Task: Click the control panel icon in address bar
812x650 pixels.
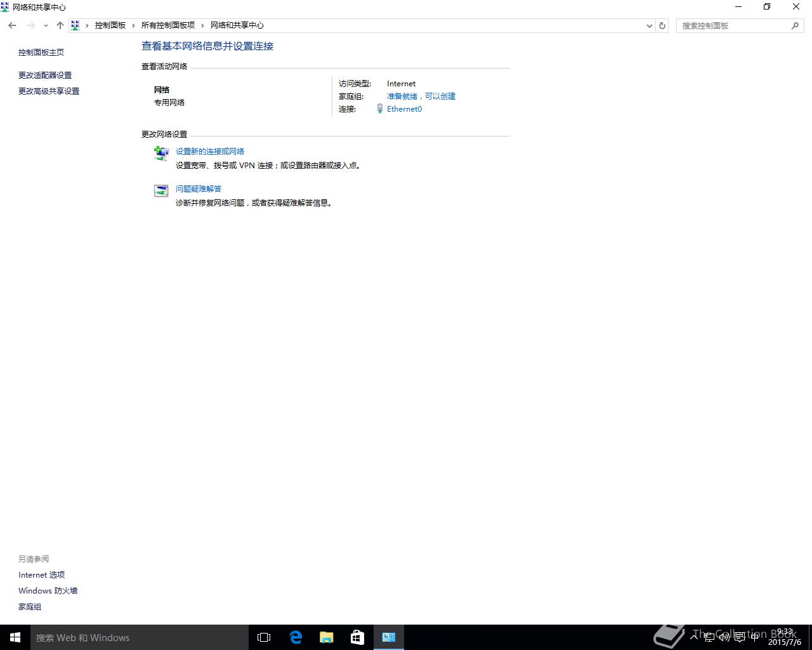Action: pyautogui.click(x=75, y=25)
